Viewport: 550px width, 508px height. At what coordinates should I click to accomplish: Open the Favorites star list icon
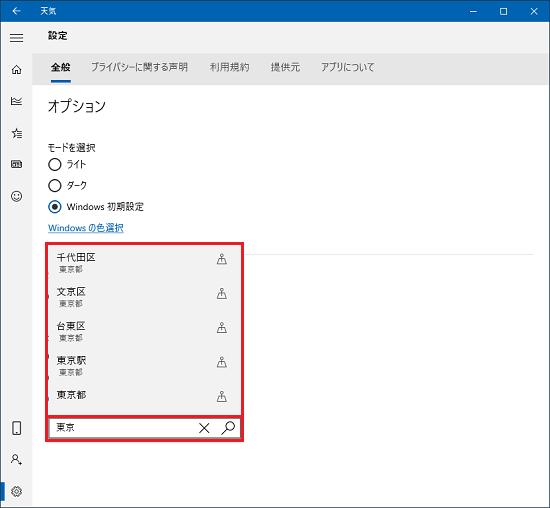click(16, 133)
